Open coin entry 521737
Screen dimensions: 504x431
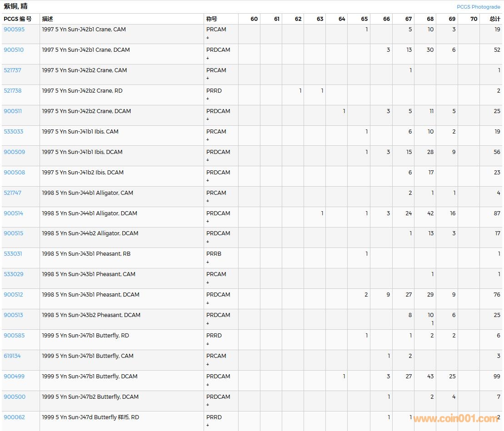point(13,70)
